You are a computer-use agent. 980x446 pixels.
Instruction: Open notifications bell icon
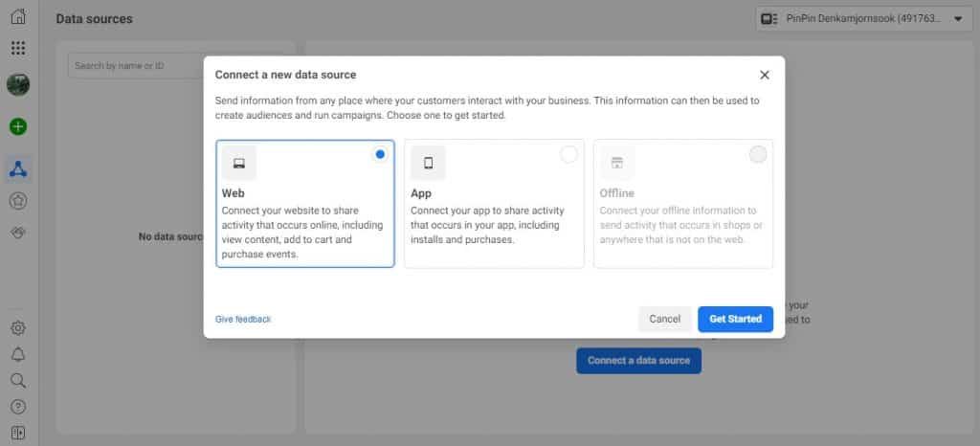click(18, 354)
